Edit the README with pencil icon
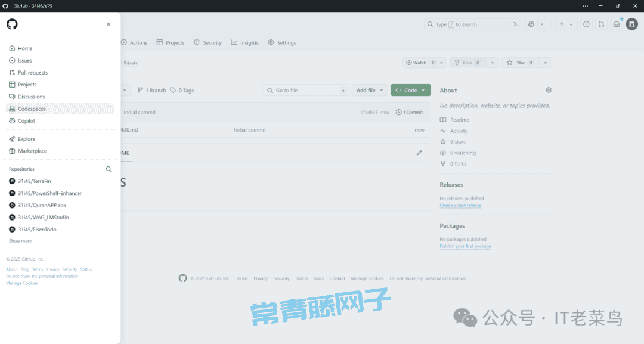Screen dimensions: 644x344 click(419, 153)
